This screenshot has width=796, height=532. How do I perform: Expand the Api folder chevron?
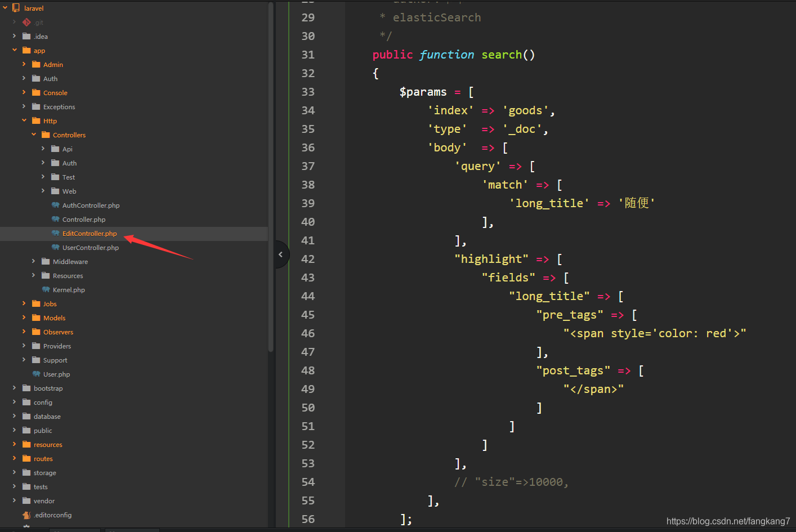point(43,149)
